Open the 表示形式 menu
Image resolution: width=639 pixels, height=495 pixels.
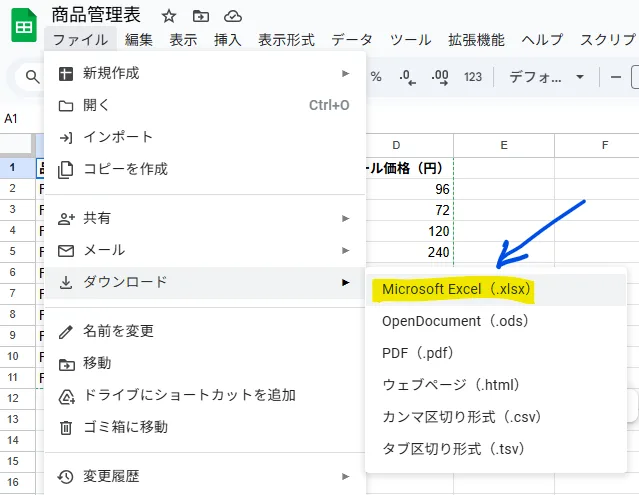[286, 40]
